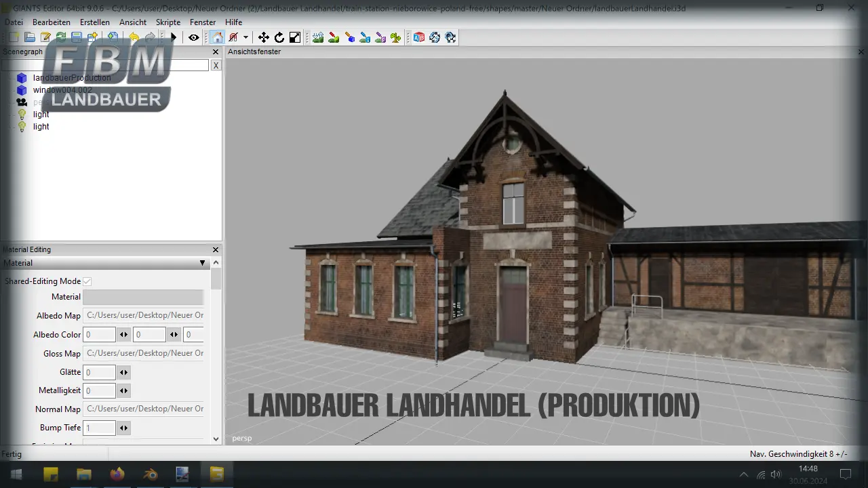Click gear icon directly beside AB cubes icon

(435, 37)
